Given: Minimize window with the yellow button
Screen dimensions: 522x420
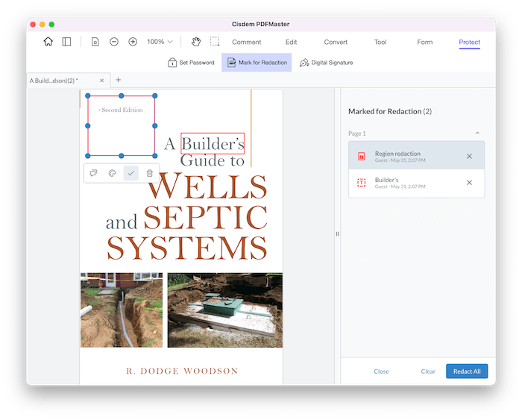Looking at the screenshot, I should 43,25.
